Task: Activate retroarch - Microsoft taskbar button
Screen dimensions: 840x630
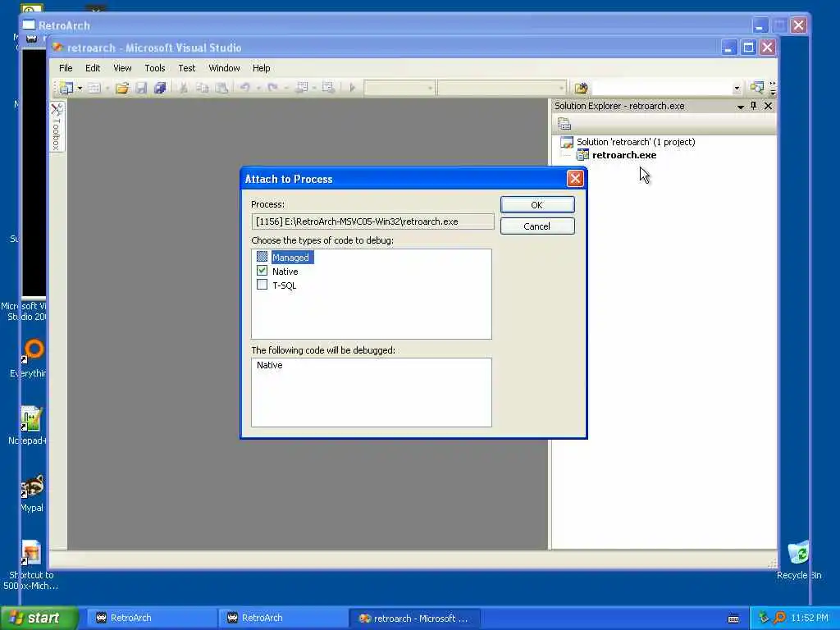Action: pos(414,618)
